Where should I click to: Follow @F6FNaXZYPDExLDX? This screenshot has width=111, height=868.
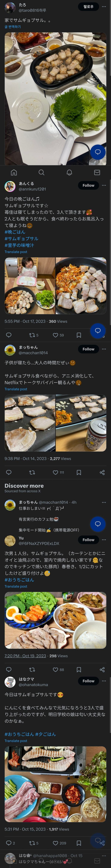(x=88, y=540)
